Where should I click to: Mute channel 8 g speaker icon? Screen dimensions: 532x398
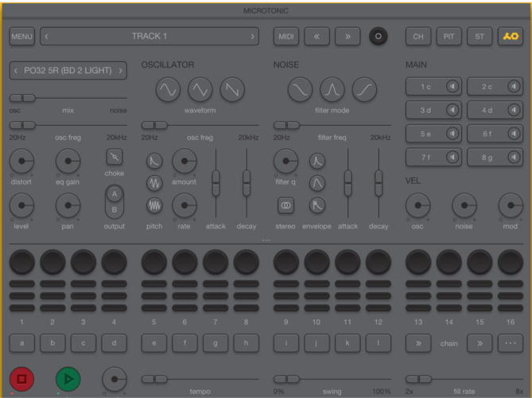click(514, 158)
